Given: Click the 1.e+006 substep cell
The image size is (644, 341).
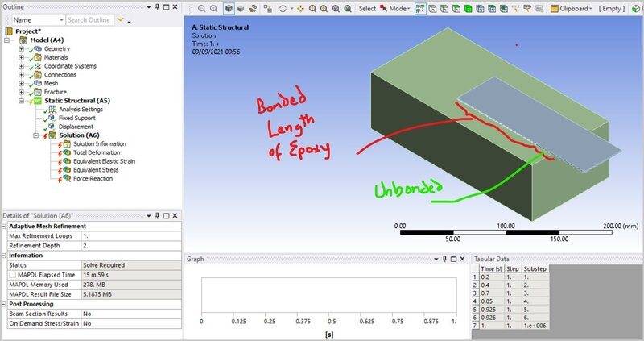Looking at the screenshot, I should pos(535,326).
